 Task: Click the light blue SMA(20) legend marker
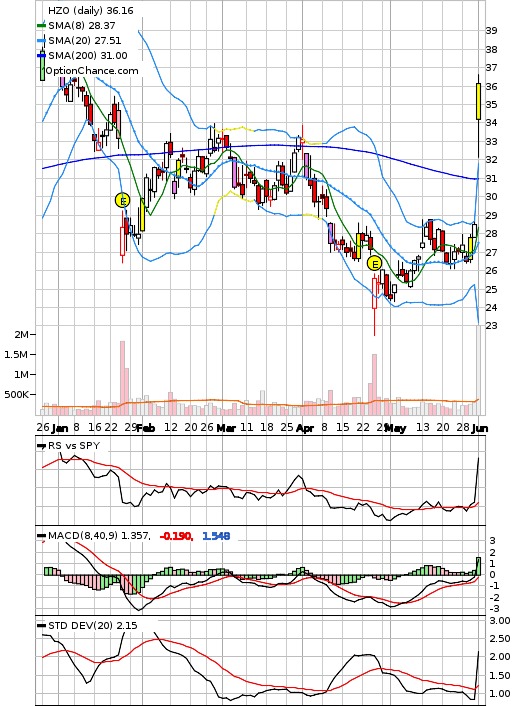[x=41, y=41]
